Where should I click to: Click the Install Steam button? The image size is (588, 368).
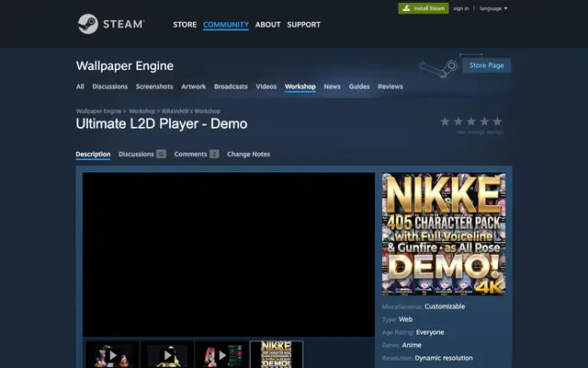click(424, 8)
